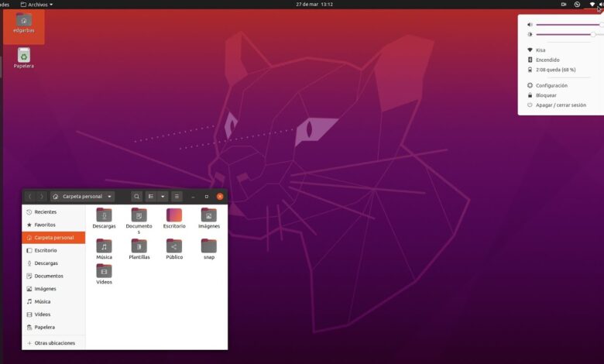This screenshot has width=604, height=364.
Task: Select Descargas in the sidebar
Action: click(x=53, y=263)
